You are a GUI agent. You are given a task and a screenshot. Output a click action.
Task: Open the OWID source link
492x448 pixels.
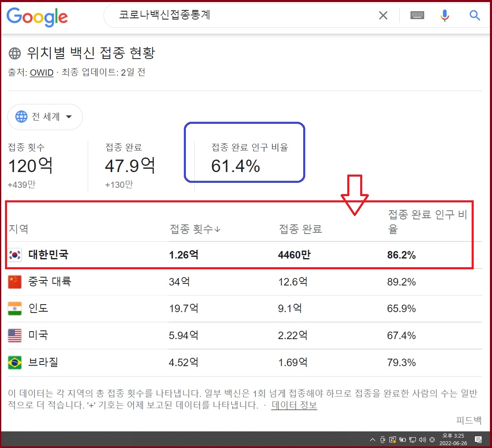pos(42,73)
